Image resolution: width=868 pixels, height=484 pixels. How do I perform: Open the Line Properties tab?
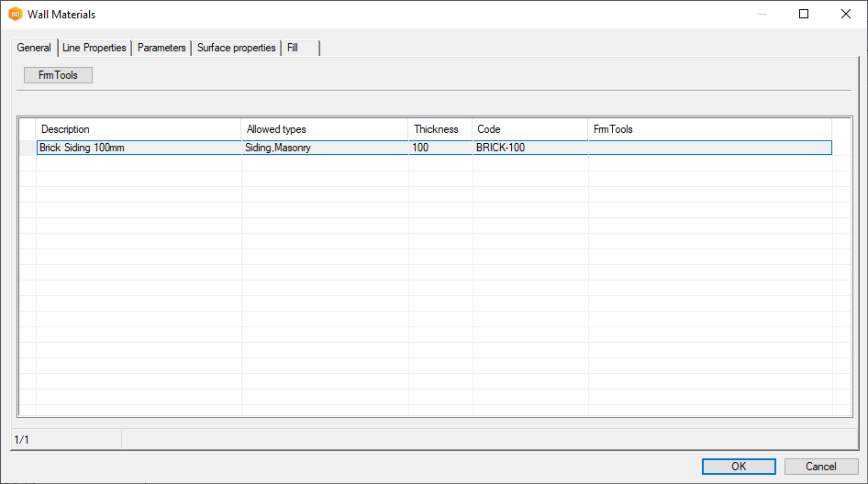[x=95, y=48]
